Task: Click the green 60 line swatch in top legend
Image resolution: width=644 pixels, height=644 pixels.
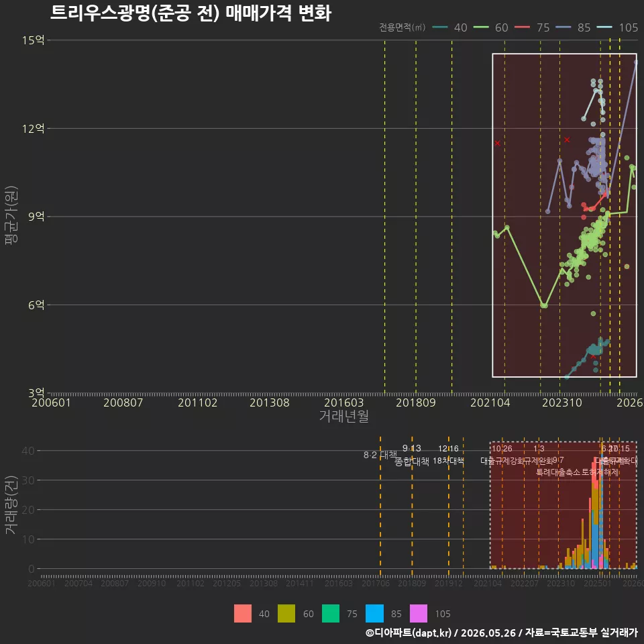Action: point(481,28)
